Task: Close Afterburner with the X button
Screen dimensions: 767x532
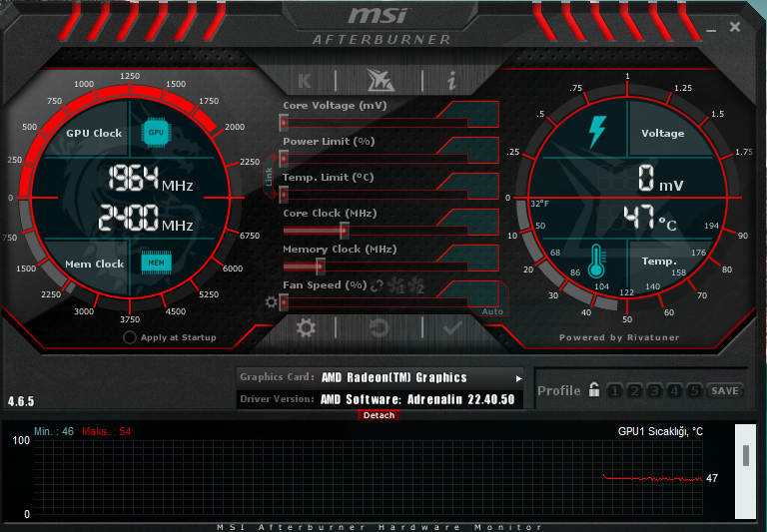Action: point(735,27)
